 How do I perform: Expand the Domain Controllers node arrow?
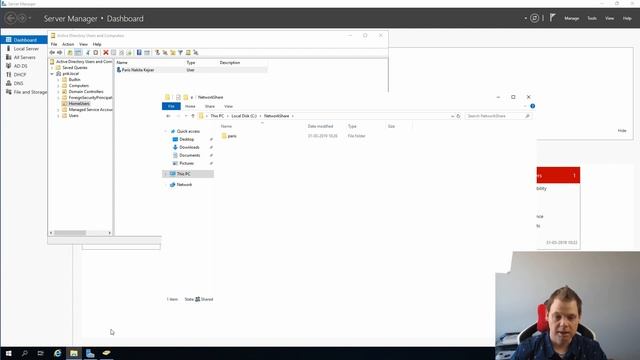pyautogui.click(x=58, y=92)
